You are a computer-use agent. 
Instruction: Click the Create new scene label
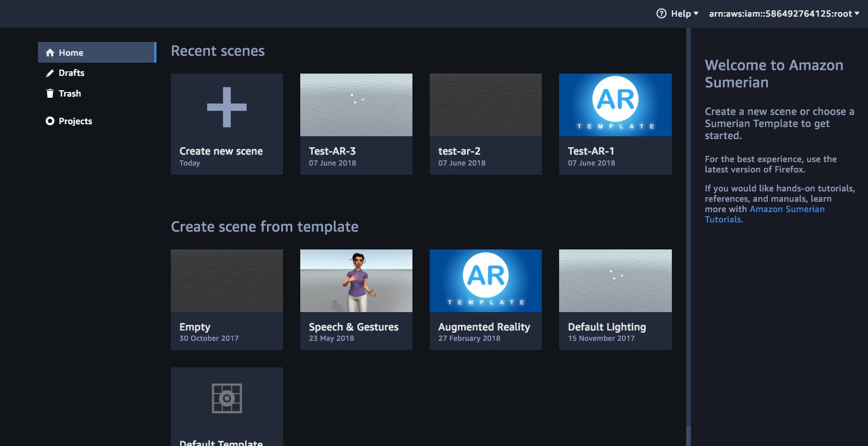click(221, 151)
